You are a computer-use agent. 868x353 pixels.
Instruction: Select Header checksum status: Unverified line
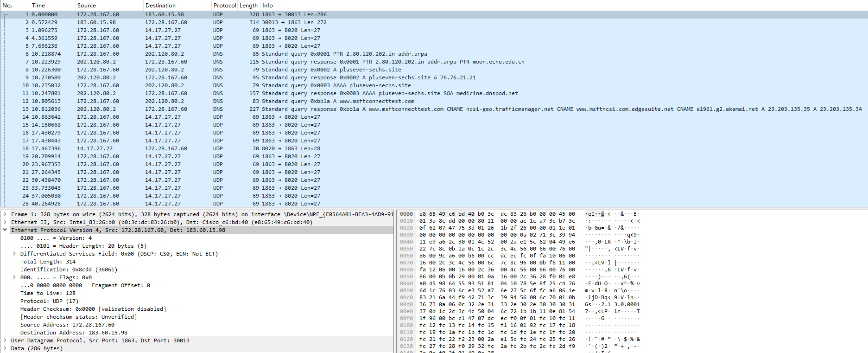79,317
